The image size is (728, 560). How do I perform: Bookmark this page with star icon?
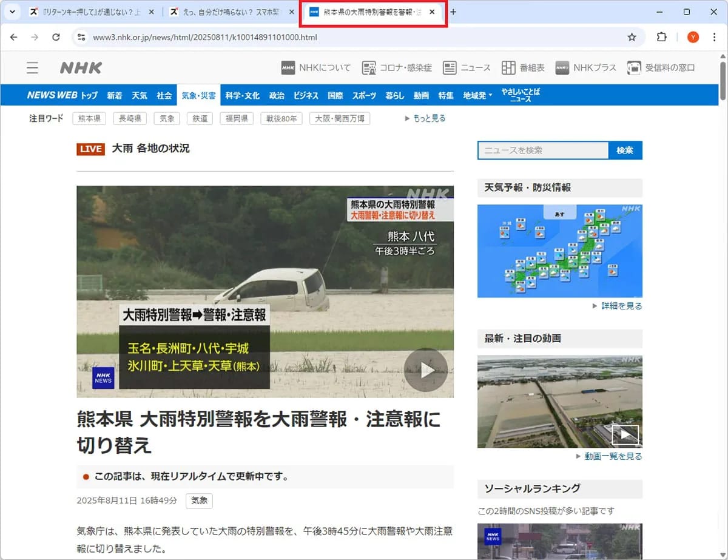click(x=632, y=38)
